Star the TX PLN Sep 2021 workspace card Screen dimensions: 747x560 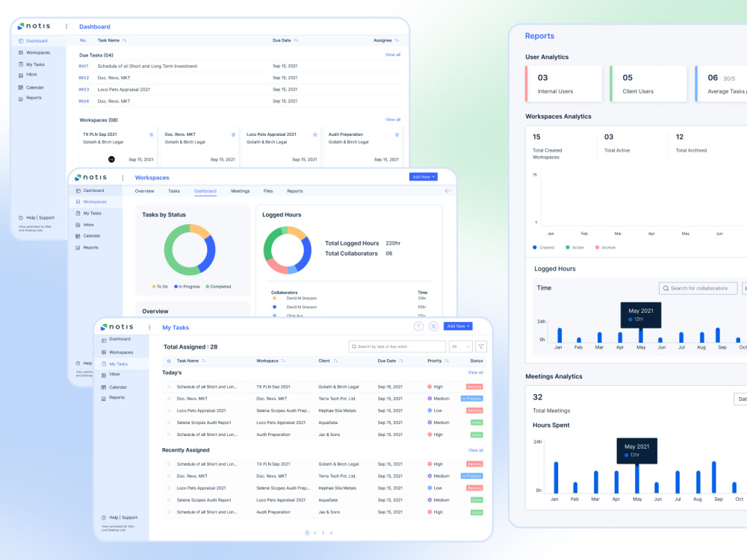152,134
